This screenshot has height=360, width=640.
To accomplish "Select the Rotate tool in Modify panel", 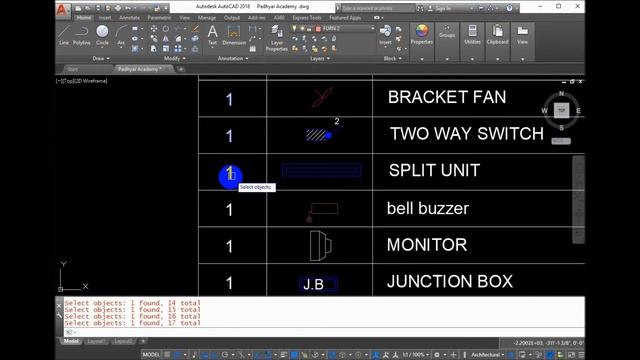I will (x=166, y=29).
